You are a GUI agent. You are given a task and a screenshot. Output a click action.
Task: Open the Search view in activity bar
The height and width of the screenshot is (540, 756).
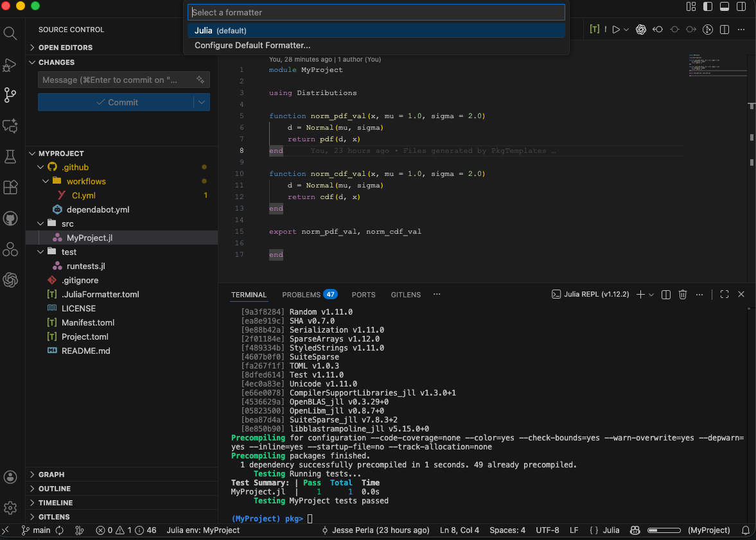[10, 33]
